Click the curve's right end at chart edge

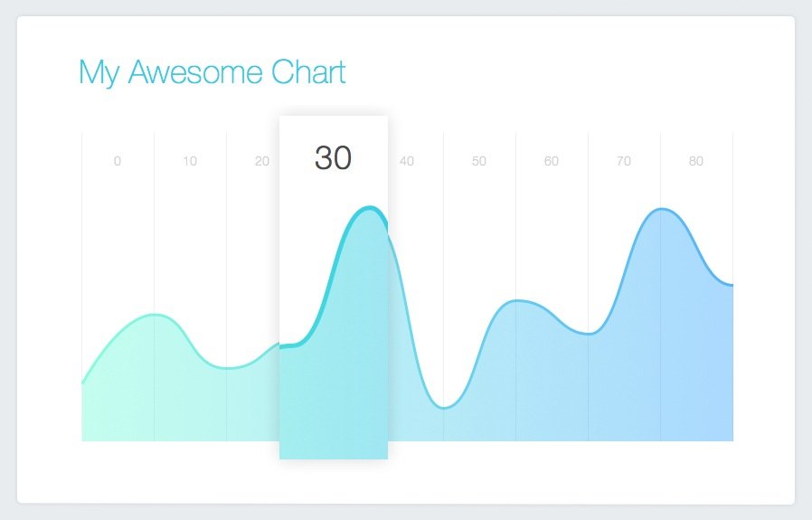tap(732, 284)
